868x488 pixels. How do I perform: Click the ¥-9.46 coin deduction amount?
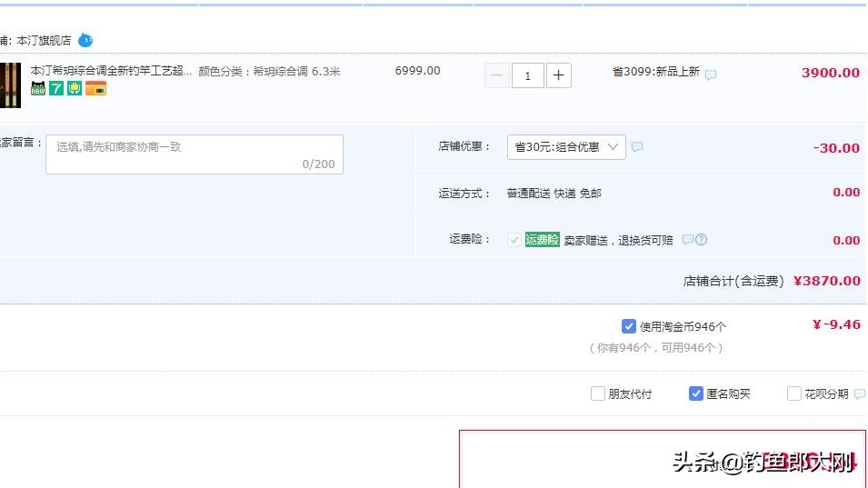pyautogui.click(x=836, y=324)
